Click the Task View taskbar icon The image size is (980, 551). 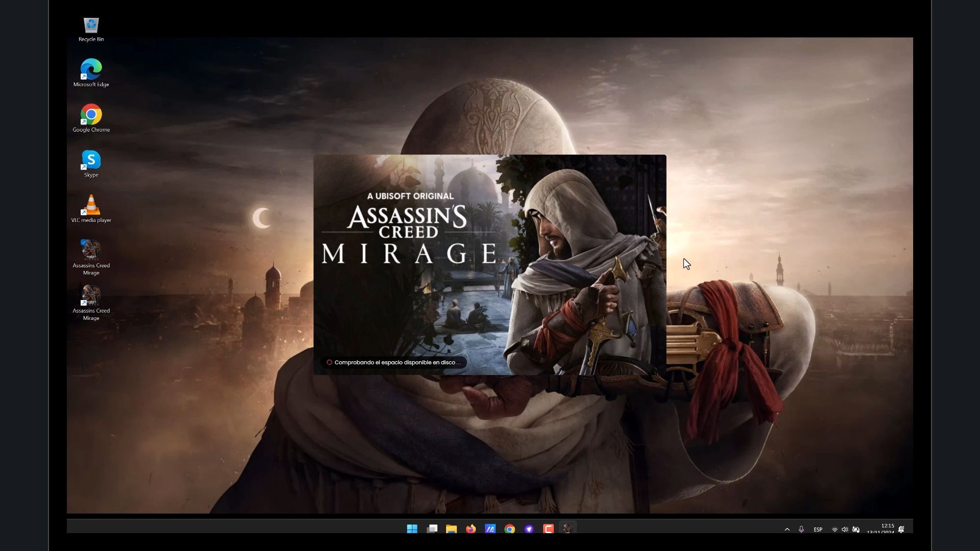[432, 529]
